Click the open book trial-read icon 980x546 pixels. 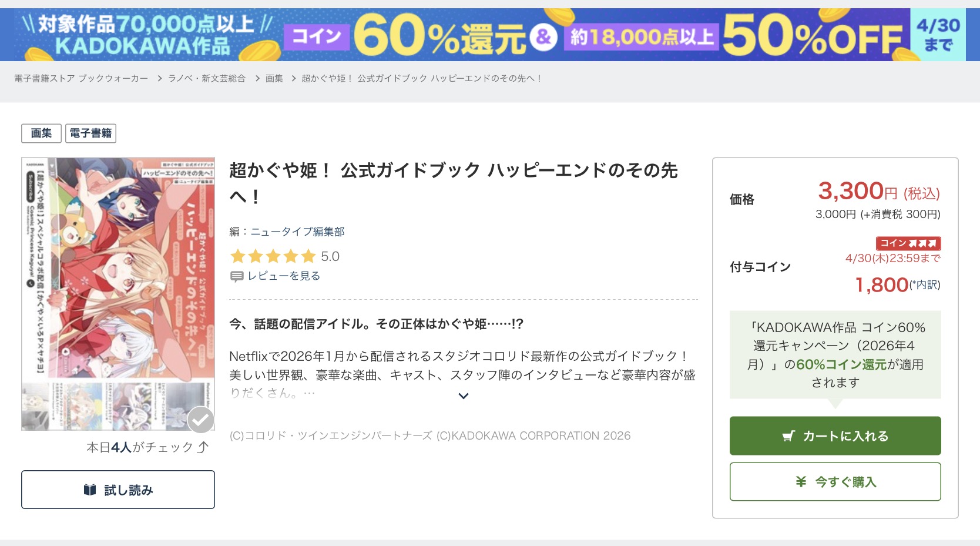click(90, 490)
